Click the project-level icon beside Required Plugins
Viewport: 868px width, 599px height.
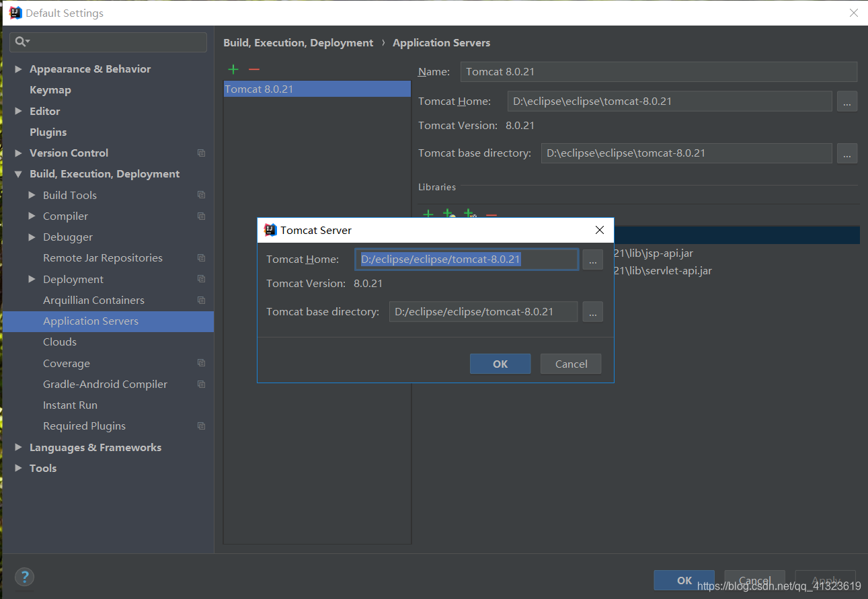point(201,426)
